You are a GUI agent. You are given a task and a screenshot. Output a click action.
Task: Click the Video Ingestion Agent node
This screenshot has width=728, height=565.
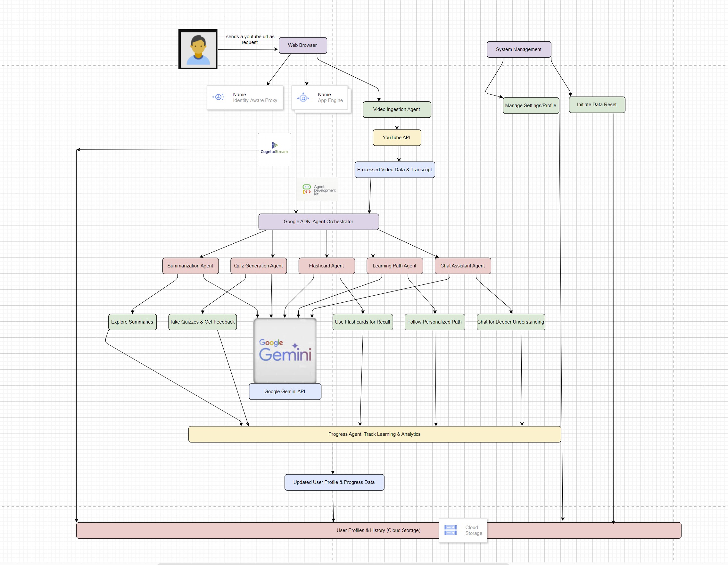pos(396,109)
